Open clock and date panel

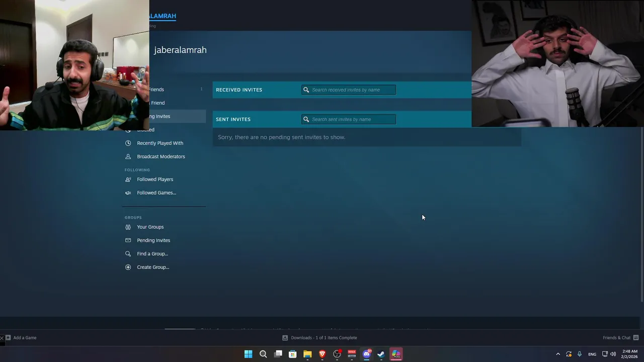[x=630, y=354]
